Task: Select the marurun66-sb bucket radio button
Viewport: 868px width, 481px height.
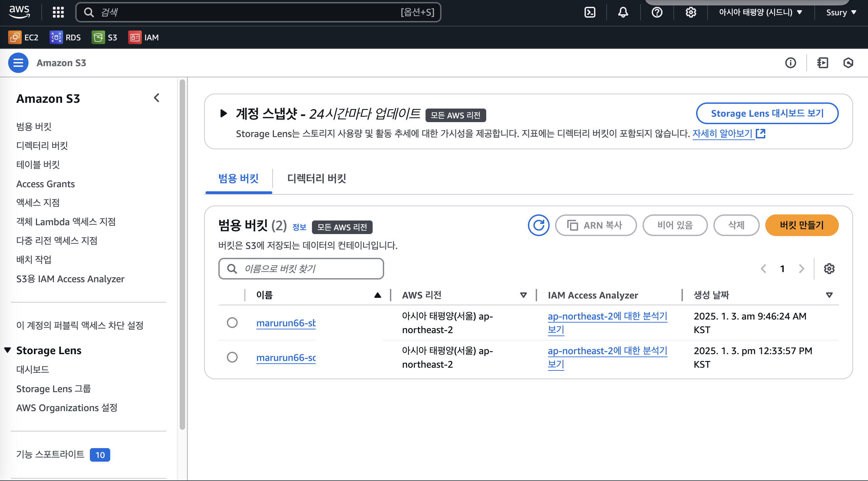Action: coord(232,323)
